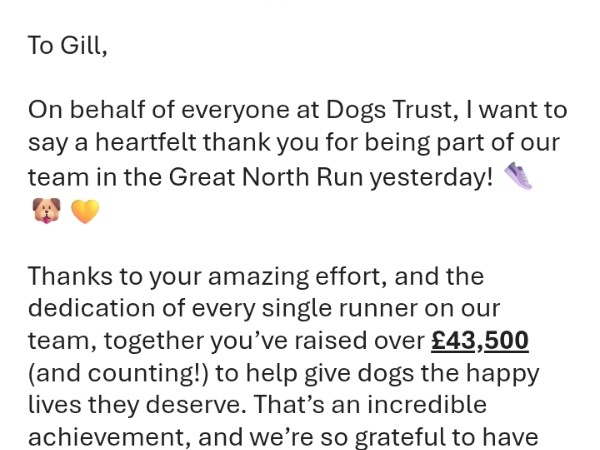Image resolution: width=600 pixels, height=450 pixels.
Task: Click the 'To Gill,' greeting line
Action: coord(67,46)
